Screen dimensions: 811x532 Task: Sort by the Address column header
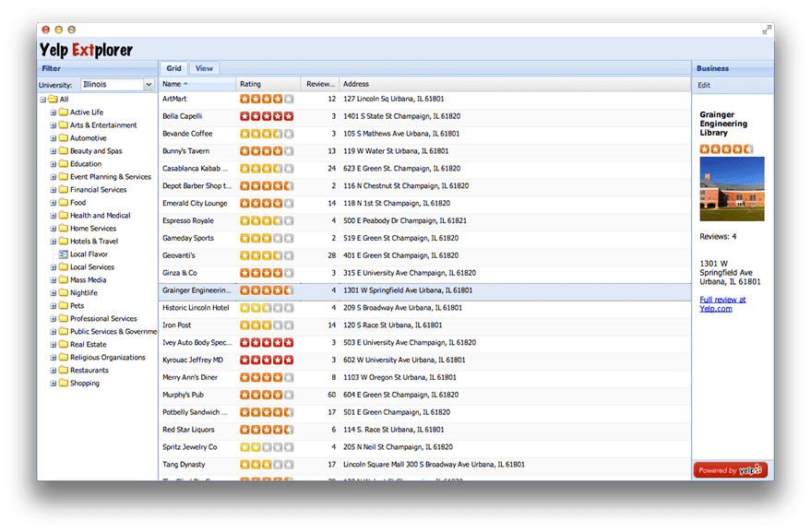(x=515, y=84)
